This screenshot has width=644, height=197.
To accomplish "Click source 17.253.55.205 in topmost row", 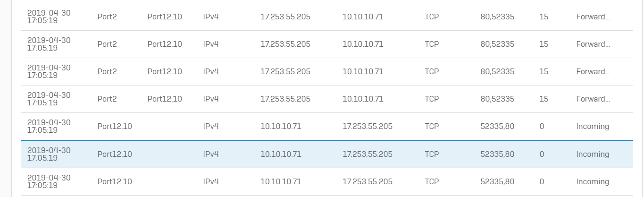I will [x=285, y=17].
